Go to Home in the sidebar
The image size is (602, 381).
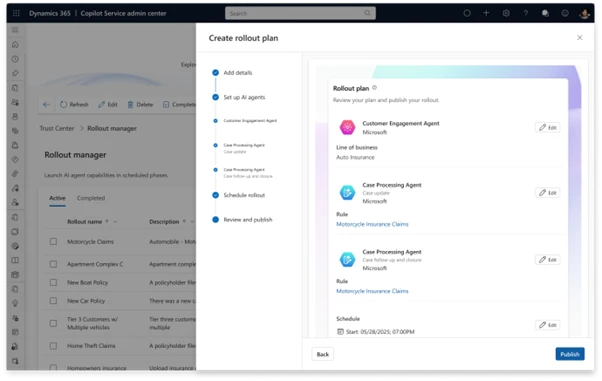[15, 45]
